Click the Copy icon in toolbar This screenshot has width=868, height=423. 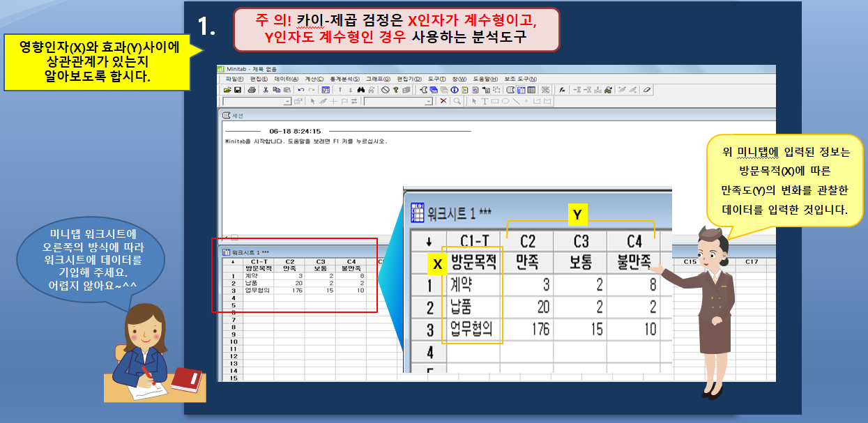pyautogui.click(x=276, y=90)
